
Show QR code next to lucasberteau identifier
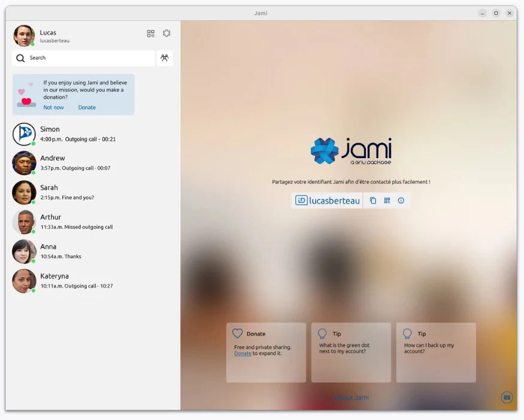(387, 200)
